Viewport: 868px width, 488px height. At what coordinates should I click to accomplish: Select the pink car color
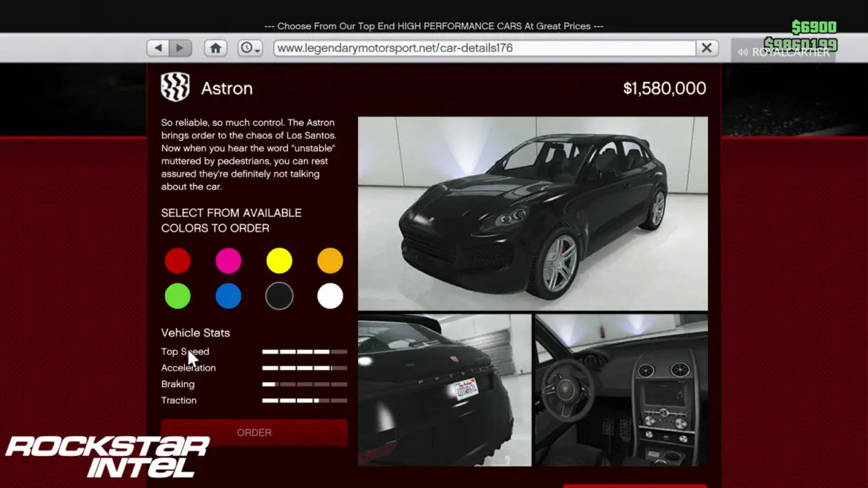pyautogui.click(x=228, y=261)
